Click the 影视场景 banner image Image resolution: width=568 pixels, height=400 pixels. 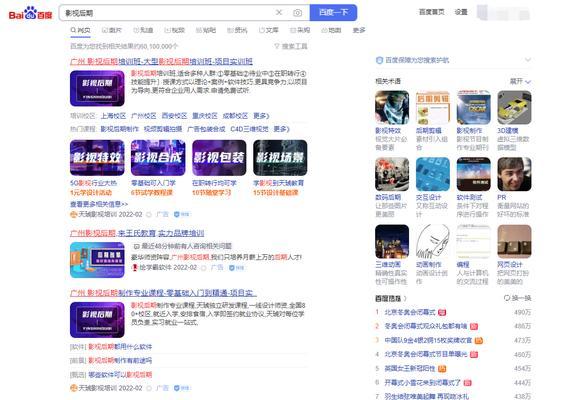click(x=280, y=158)
